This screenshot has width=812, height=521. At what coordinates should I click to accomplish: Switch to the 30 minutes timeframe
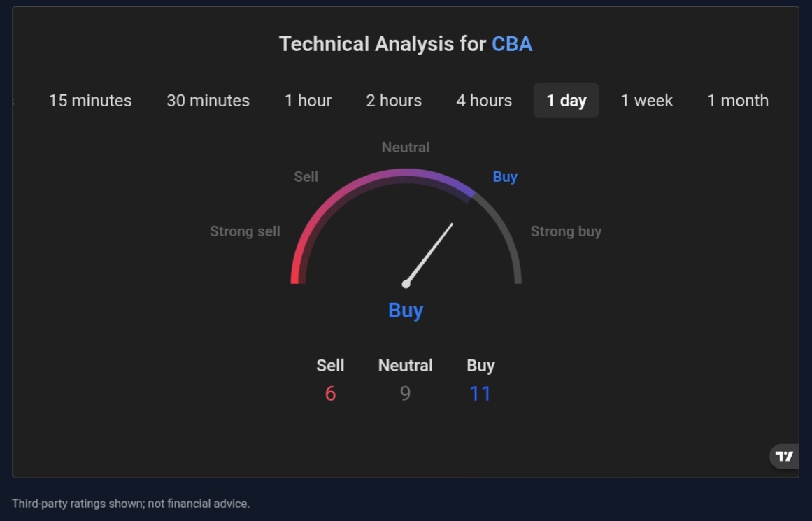pos(208,101)
